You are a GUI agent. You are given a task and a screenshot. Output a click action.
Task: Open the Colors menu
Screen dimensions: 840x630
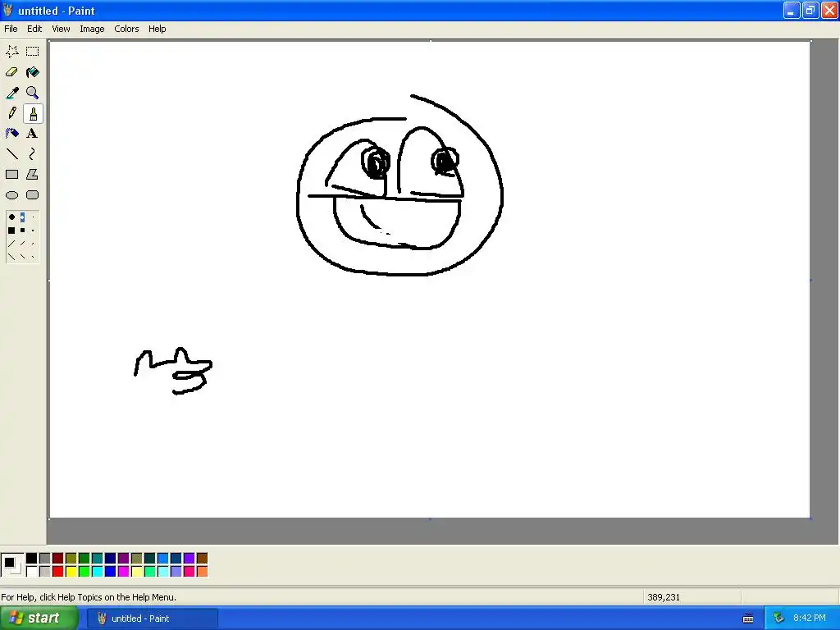126,29
